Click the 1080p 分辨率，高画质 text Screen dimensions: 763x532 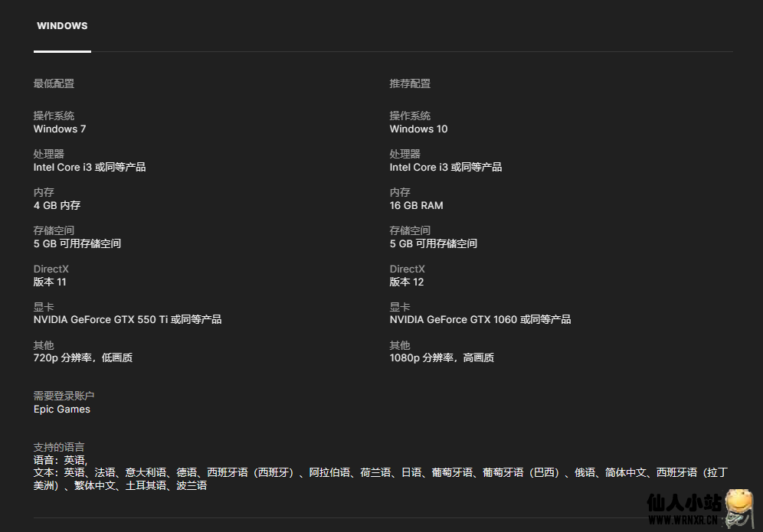click(x=441, y=357)
